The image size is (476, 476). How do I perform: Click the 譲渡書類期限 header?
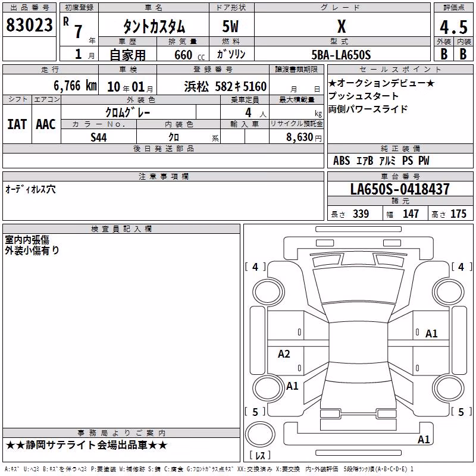pyautogui.click(x=296, y=69)
